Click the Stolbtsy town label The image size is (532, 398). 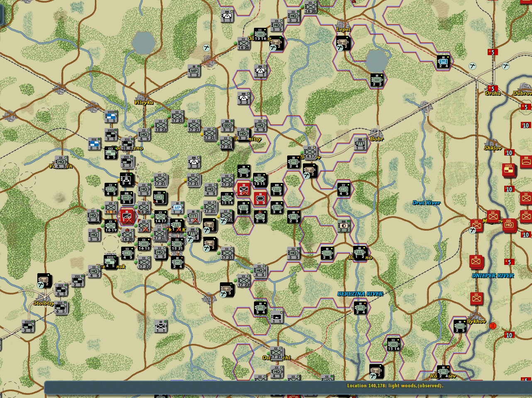[44, 303]
